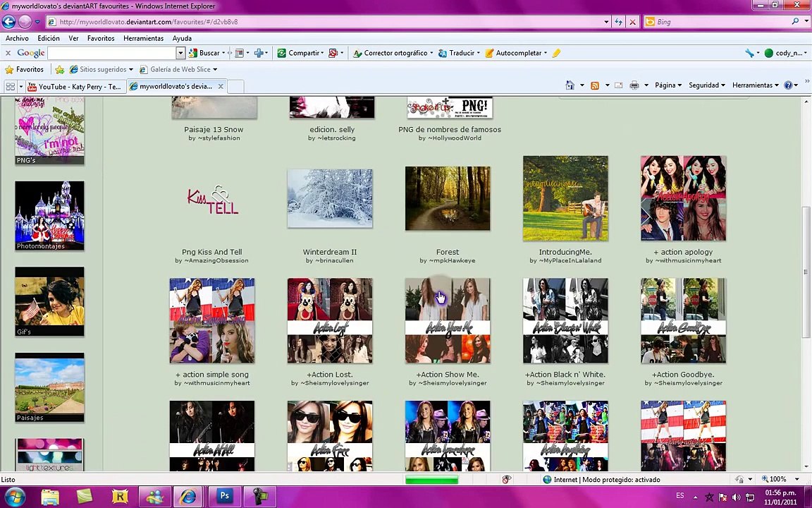Viewport: 812px width, 508px height.
Task: Click the RSS feeds icon
Action: click(595, 85)
